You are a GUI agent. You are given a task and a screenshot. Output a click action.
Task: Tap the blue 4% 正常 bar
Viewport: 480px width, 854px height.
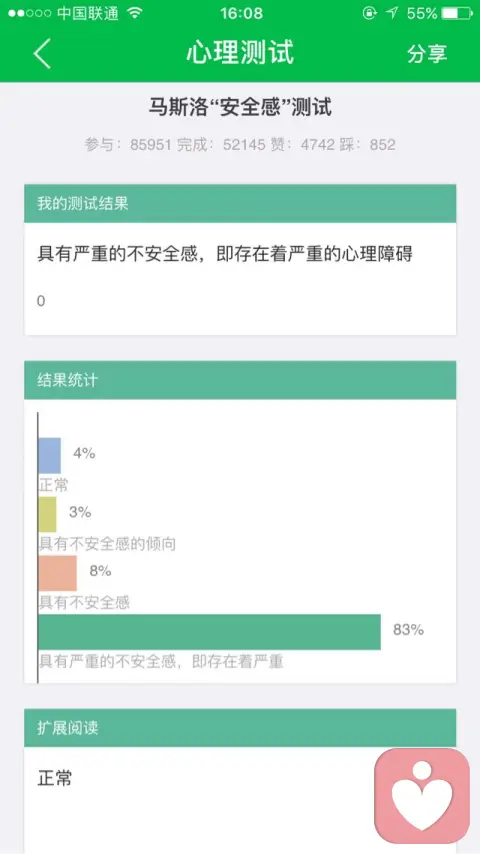pyautogui.click(x=50, y=455)
